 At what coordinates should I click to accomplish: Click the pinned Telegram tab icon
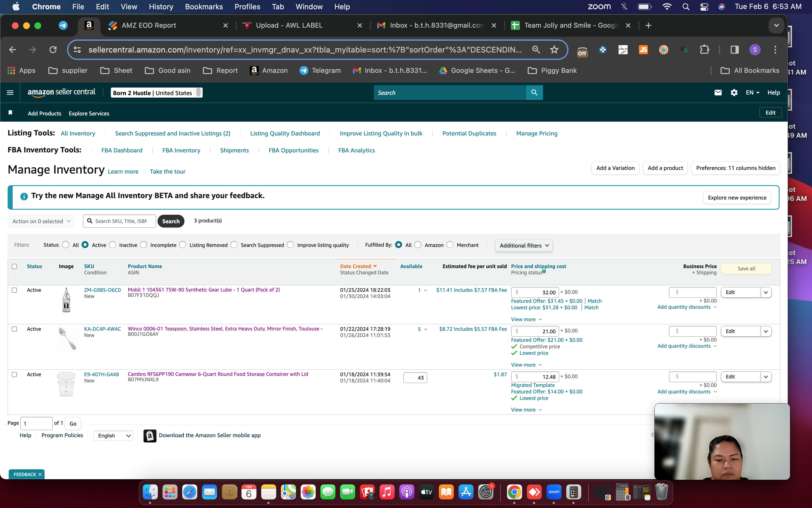pos(63,25)
